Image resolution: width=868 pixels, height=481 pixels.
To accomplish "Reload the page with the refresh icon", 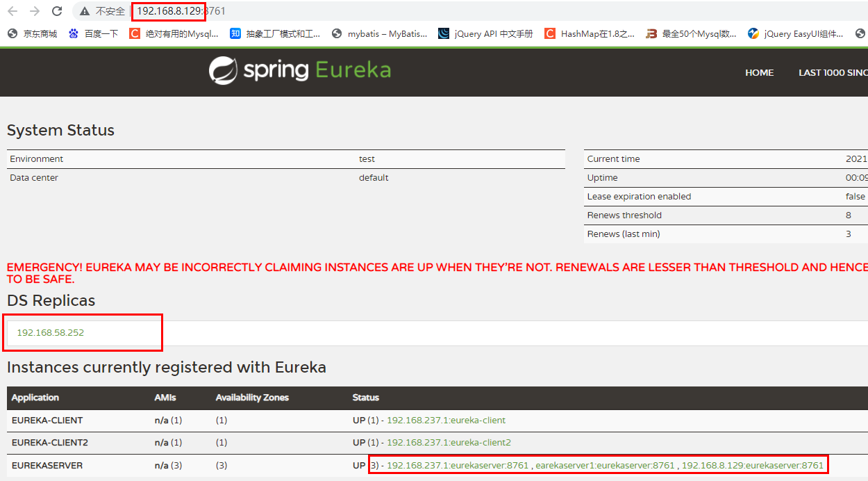I will point(57,11).
